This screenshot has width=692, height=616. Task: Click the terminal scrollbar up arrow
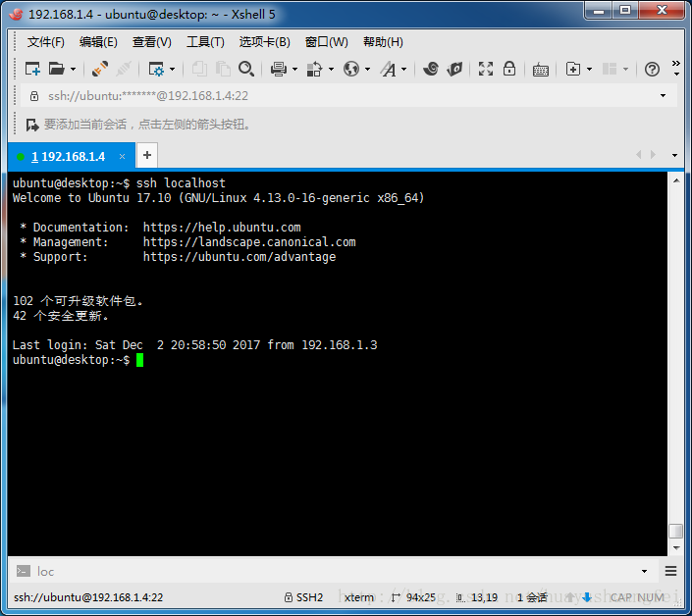coord(676,180)
